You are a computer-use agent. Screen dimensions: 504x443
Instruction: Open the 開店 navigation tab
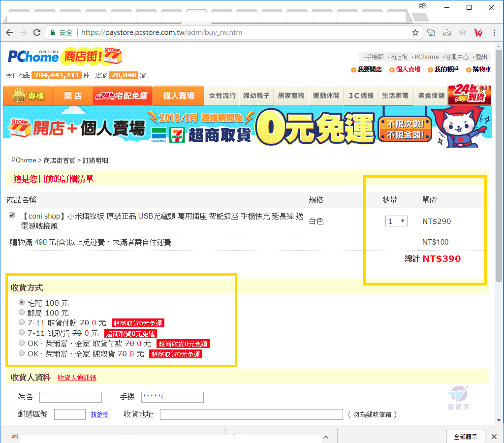click(73, 96)
